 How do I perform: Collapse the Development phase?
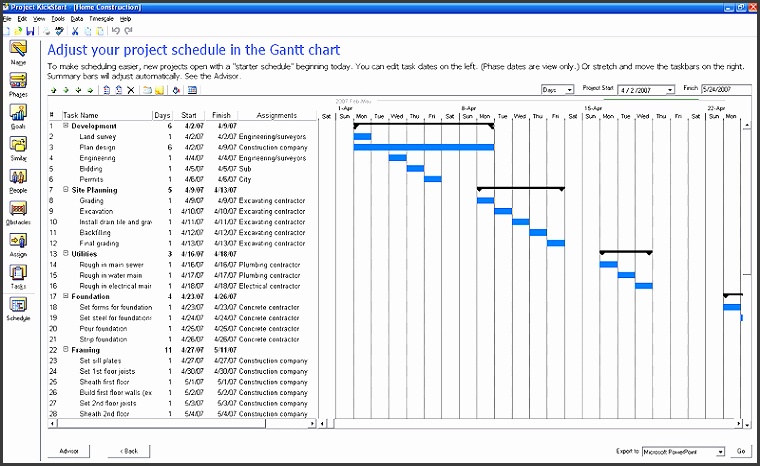66,126
